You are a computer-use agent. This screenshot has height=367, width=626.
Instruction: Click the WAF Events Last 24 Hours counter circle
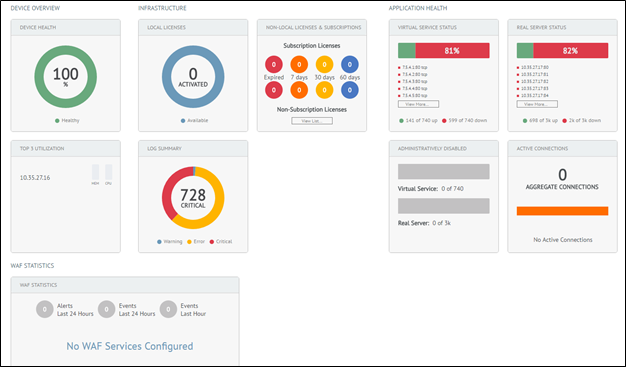coord(107,309)
